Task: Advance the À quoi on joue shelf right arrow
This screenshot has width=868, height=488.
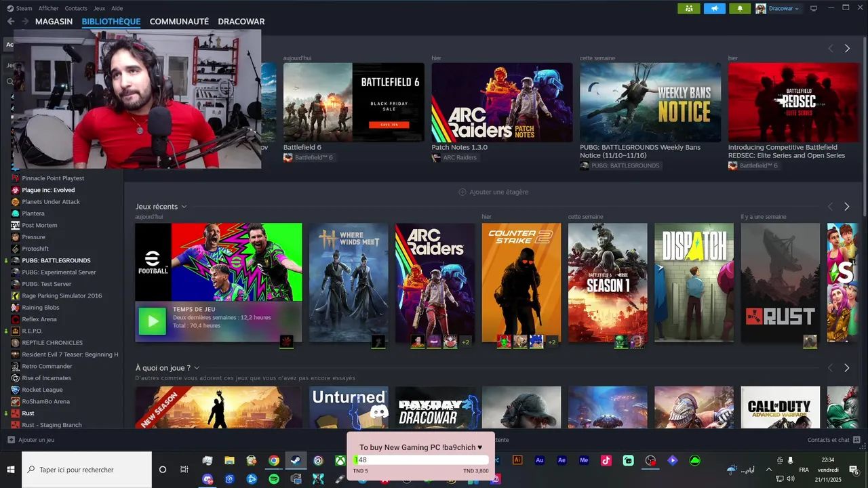Action: (x=846, y=368)
